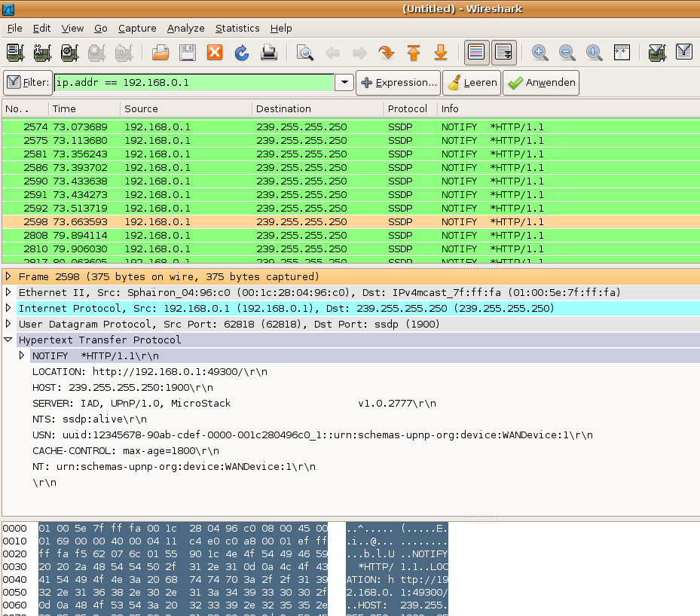
Task: Open display filters toolbar icon
Action: [684, 53]
